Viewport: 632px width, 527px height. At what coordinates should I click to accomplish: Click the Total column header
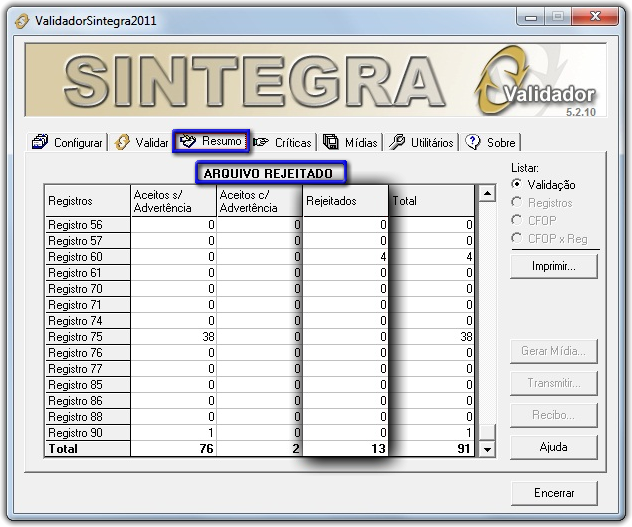point(432,201)
